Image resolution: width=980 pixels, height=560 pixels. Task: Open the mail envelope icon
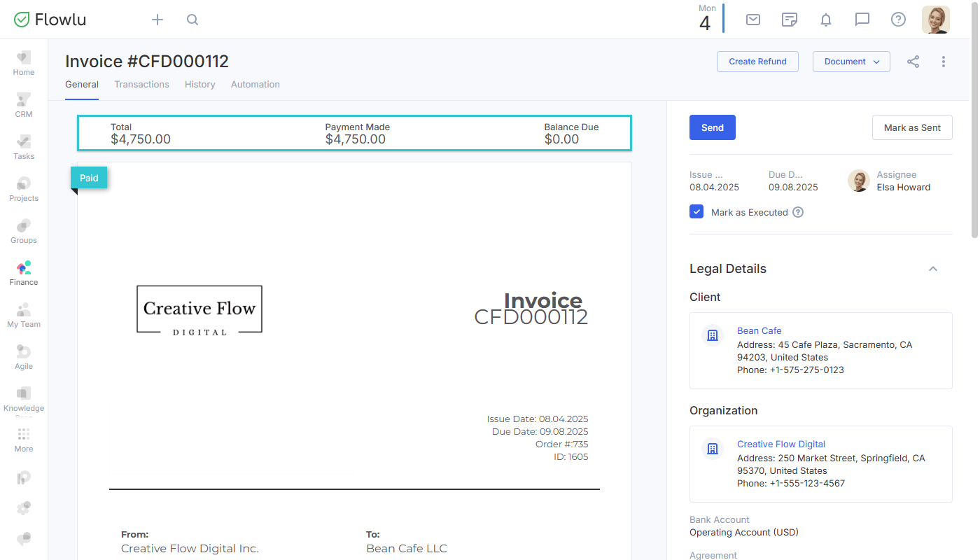point(753,20)
